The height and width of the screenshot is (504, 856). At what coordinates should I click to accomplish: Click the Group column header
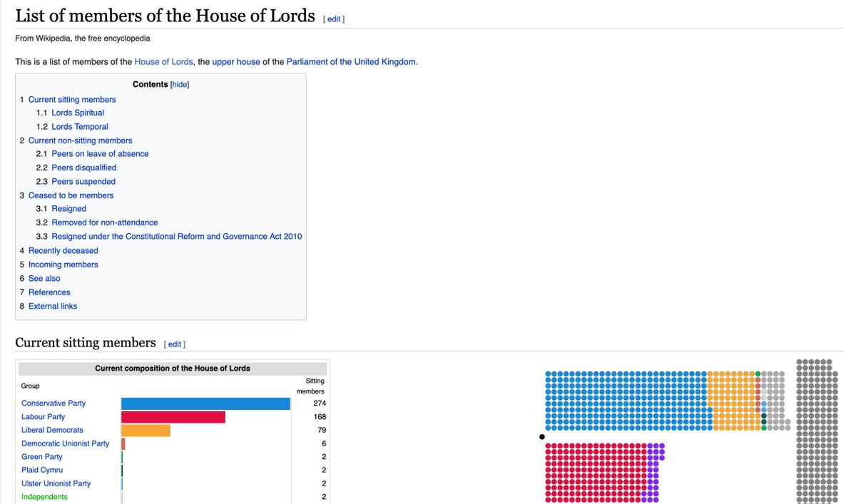pyautogui.click(x=30, y=386)
